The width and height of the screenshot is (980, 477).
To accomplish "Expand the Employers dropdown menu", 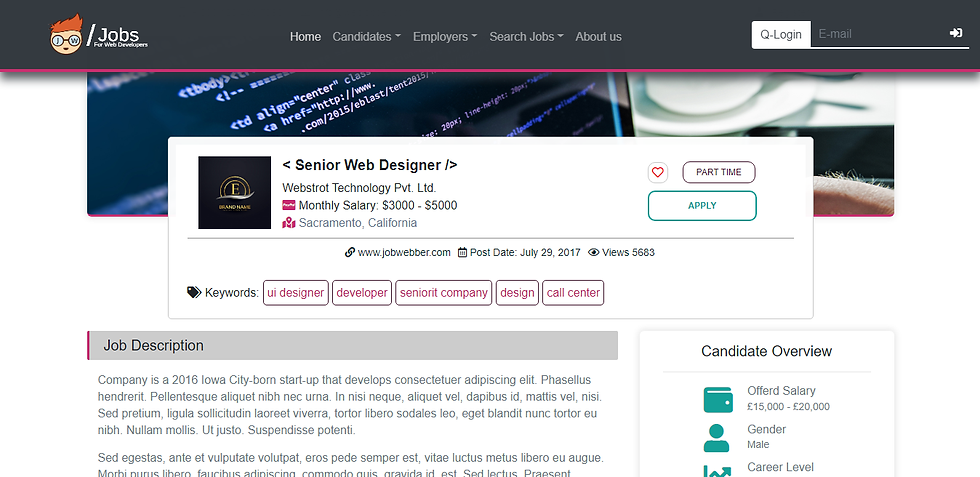I will pyautogui.click(x=445, y=37).
